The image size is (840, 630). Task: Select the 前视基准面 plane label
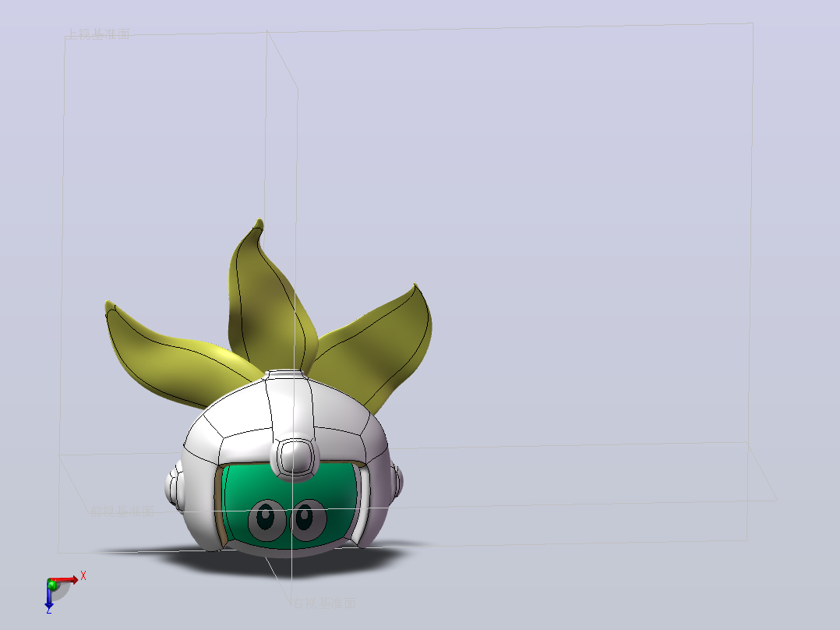point(122,511)
